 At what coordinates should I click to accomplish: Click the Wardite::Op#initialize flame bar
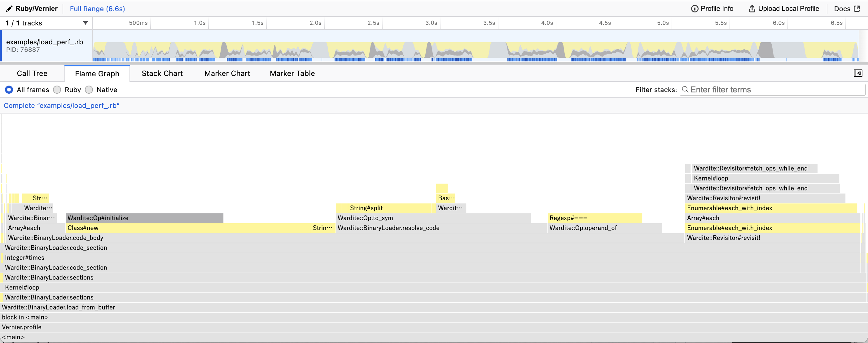(144, 218)
